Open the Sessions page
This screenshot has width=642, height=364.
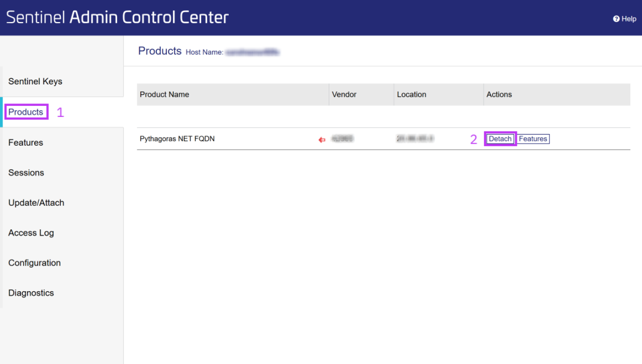point(26,173)
